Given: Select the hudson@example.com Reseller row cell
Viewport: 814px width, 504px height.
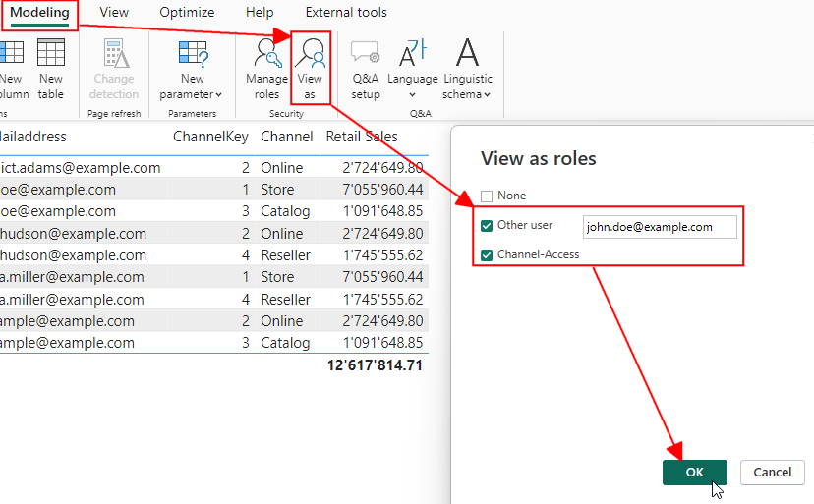Looking at the screenshot, I should tap(285, 255).
